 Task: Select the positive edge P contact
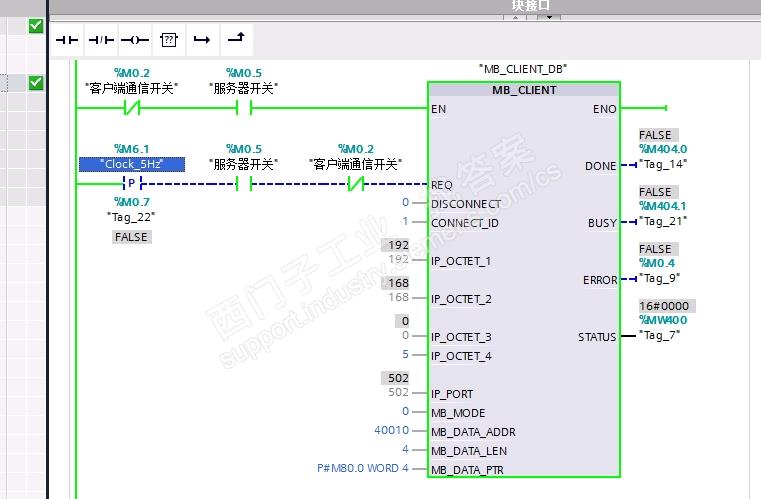pos(132,184)
